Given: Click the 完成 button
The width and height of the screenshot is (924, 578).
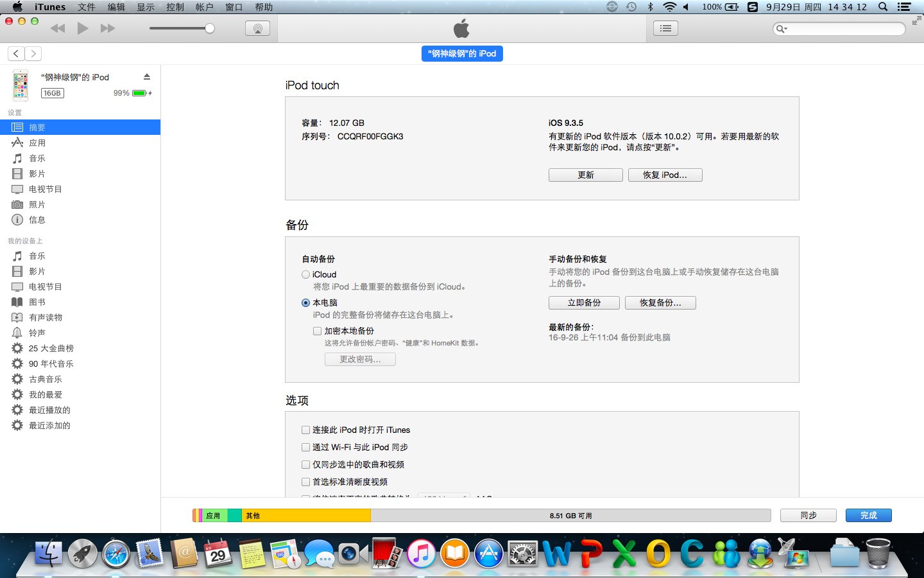Looking at the screenshot, I should pos(869,516).
